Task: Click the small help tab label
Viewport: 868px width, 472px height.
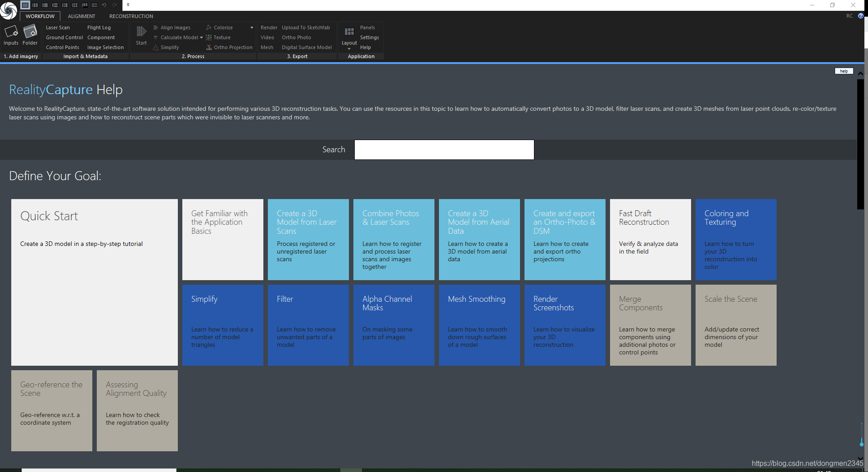Action: [844, 71]
